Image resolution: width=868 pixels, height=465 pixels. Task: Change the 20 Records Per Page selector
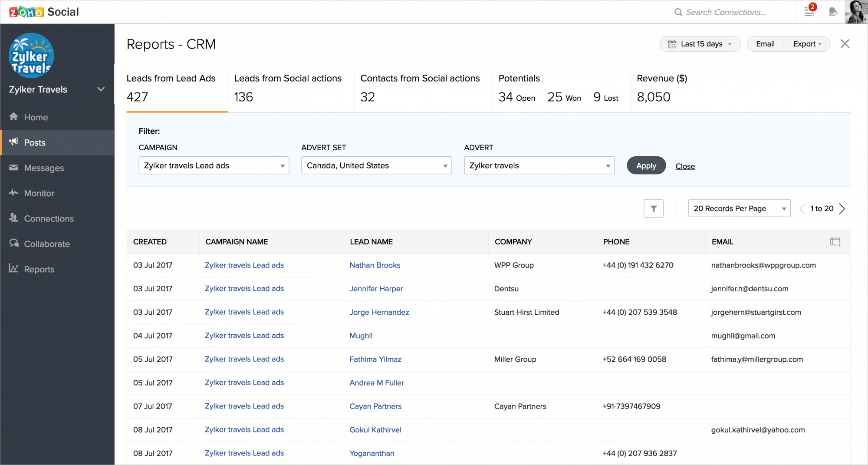pyautogui.click(x=739, y=208)
